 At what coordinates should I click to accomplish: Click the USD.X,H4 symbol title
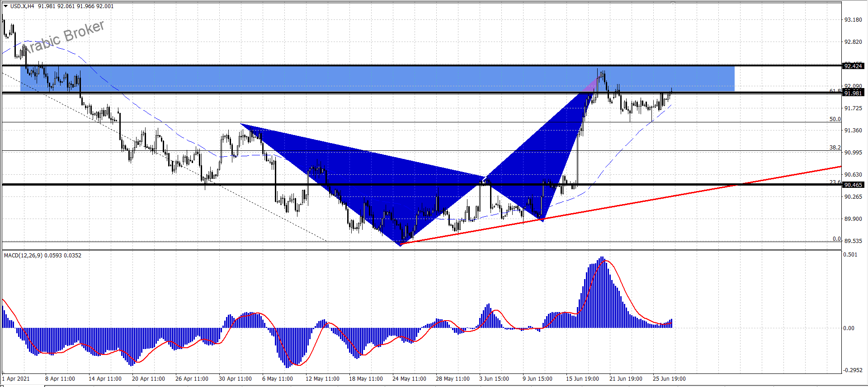pyautogui.click(x=22, y=6)
